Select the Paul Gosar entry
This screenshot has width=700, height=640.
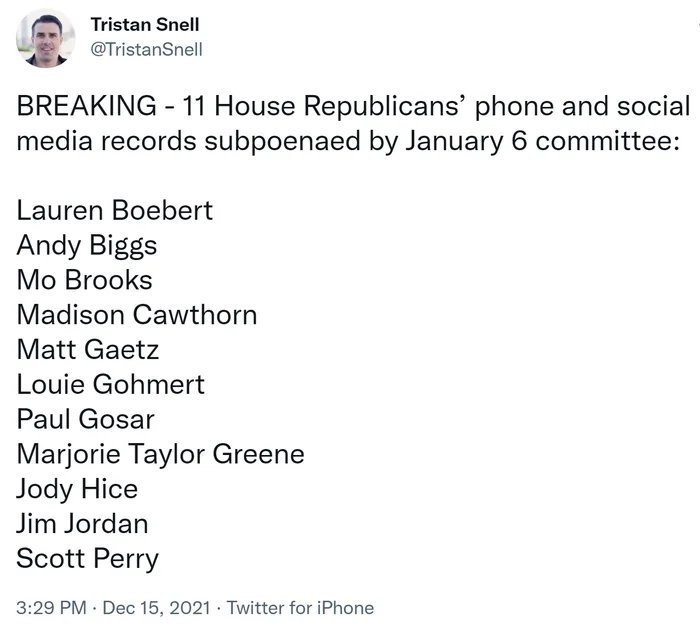[x=87, y=419]
